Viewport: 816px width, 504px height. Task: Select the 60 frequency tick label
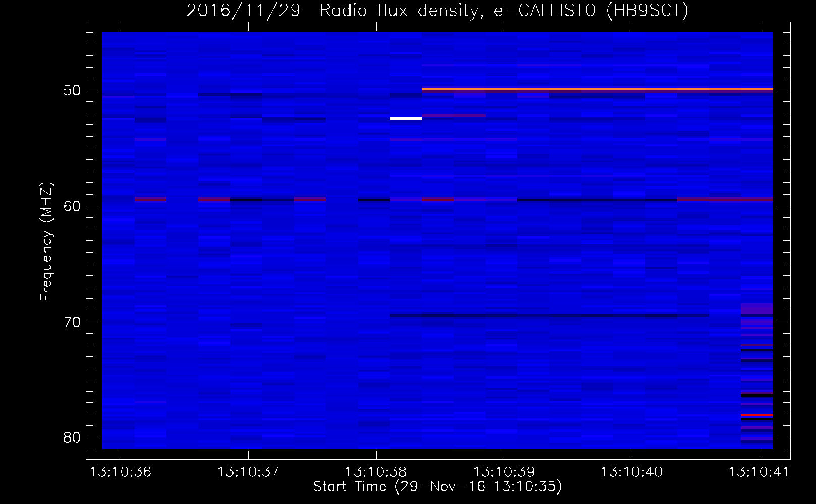click(72, 206)
